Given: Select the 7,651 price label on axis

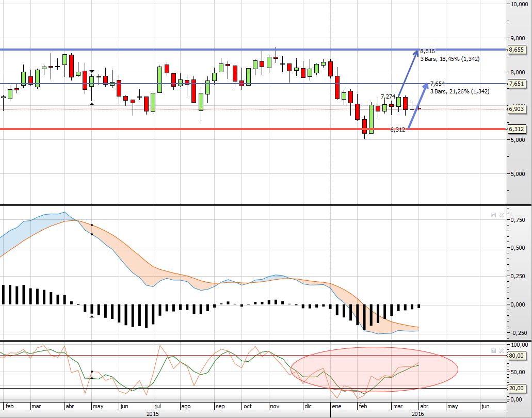Looking at the screenshot, I should tap(517, 84).
